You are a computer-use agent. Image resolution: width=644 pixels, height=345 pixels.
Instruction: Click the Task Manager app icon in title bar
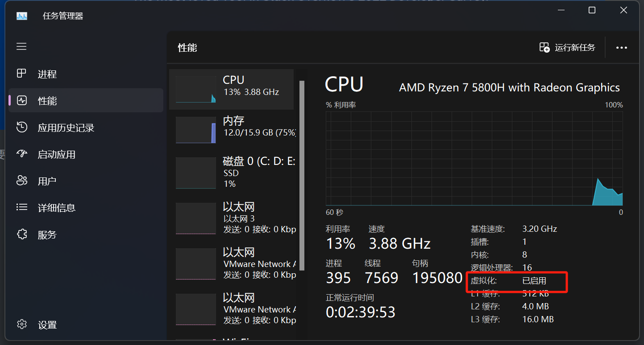[22, 16]
